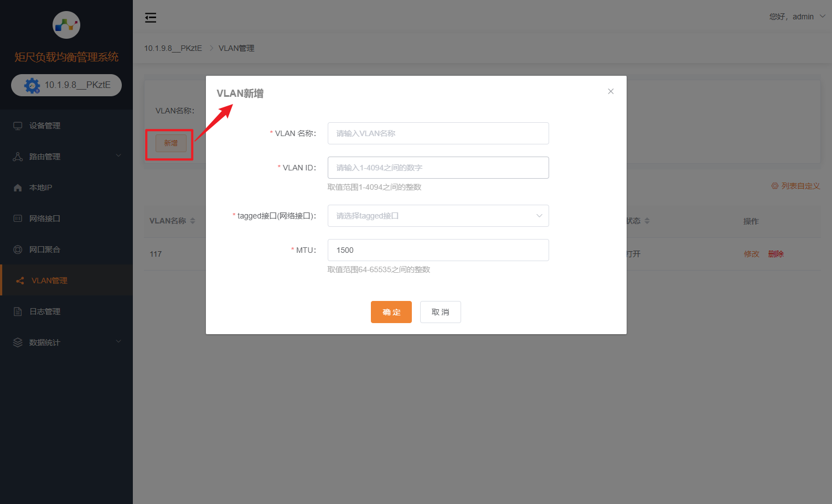Click the VLAN ID input field

(x=438, y=168)
